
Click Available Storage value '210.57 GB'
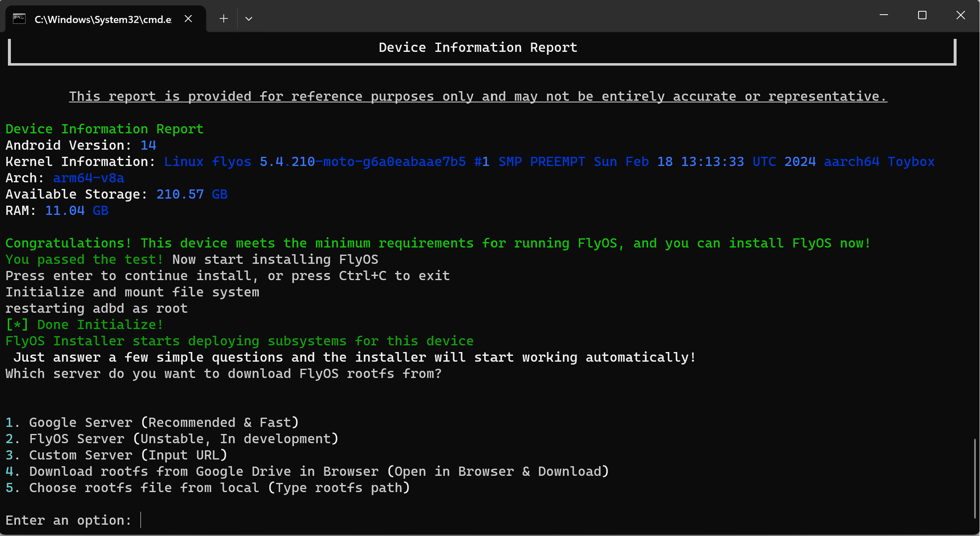click(x=192, y=194)
